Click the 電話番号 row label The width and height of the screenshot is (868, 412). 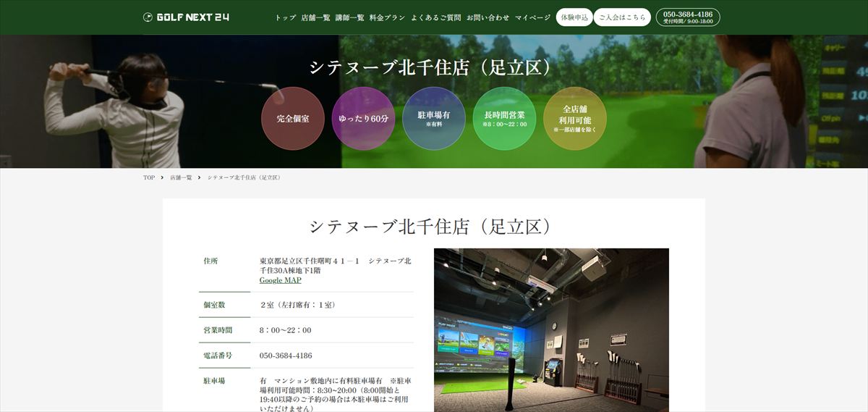point(218,356)
